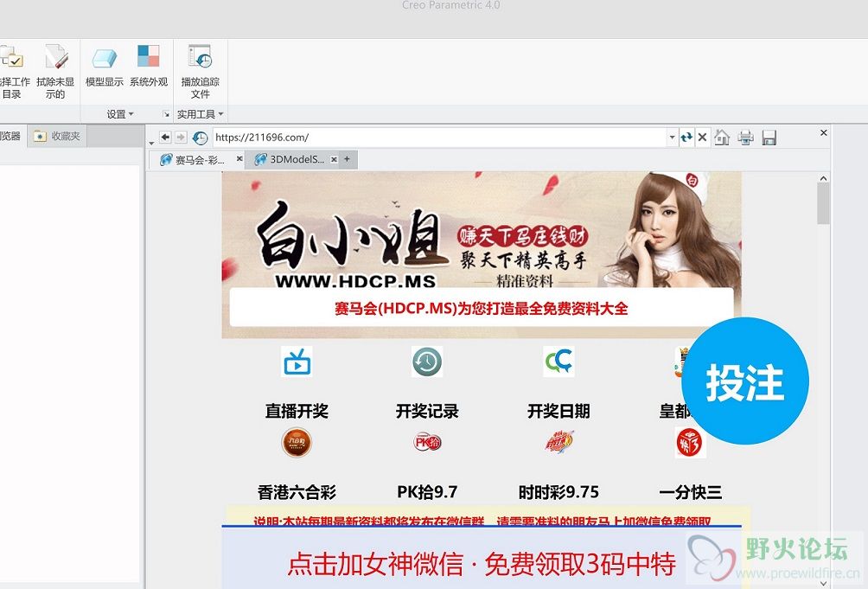The width and height of the screenshot is (868, 589).
Task: Click the 香港六合彩 round icon
Action: (x=297, y=442)
